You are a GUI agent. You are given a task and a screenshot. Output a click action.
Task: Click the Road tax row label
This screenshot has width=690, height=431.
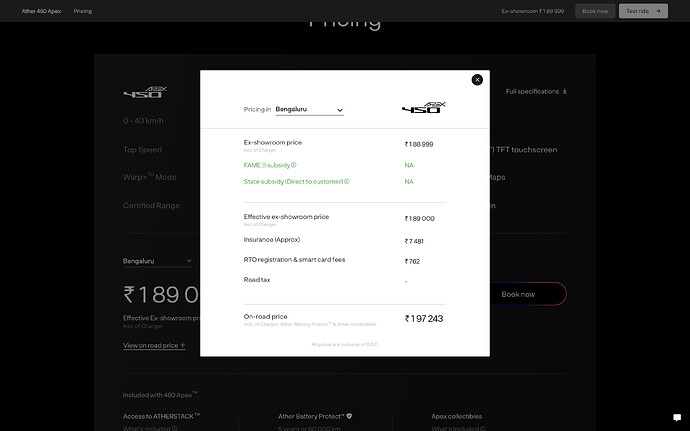257,280
